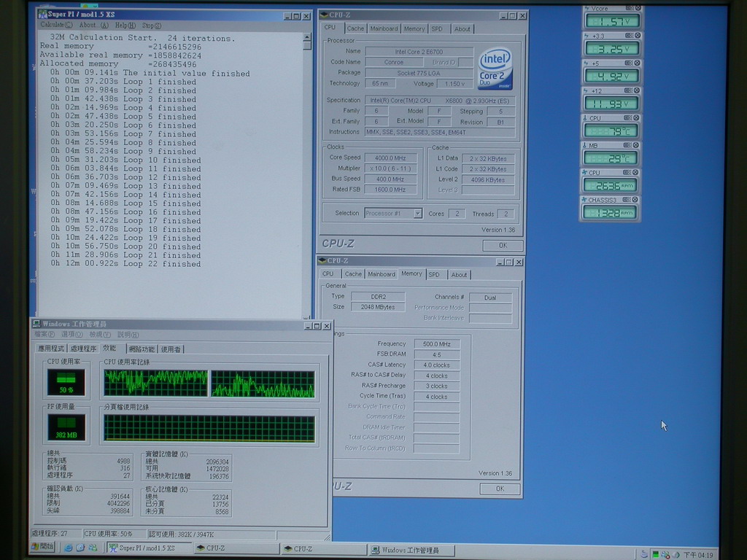Switch to SPD tab in processor CPU-Z window

pyautogui.click(x=438, y=29)
